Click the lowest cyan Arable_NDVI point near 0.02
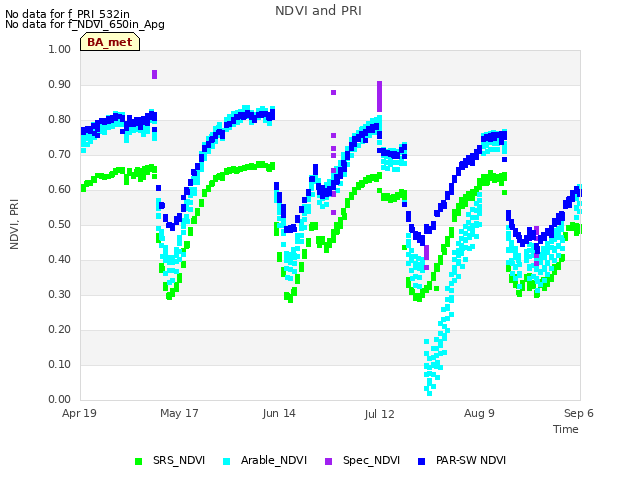The width and height of the screenshot is (640, 480). point(429,393)
